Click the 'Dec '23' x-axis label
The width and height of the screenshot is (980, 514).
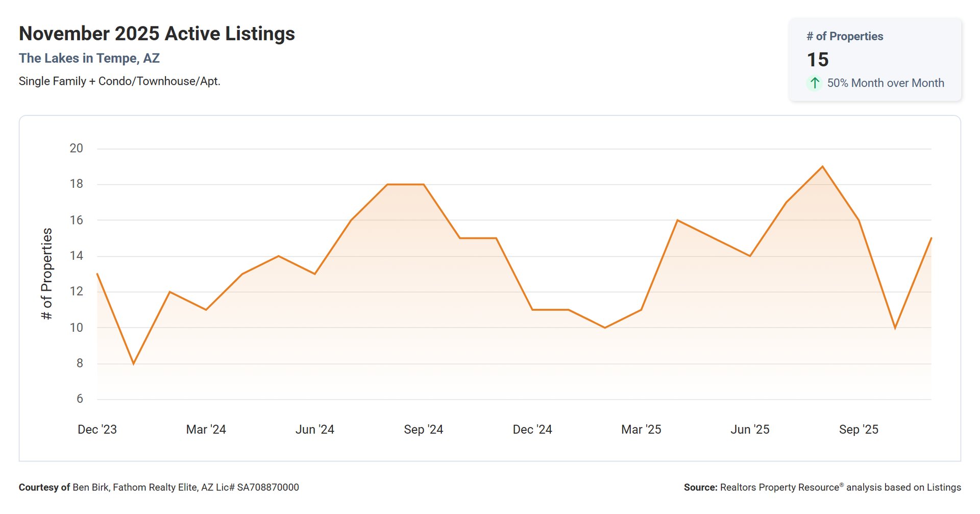[97, 429]
